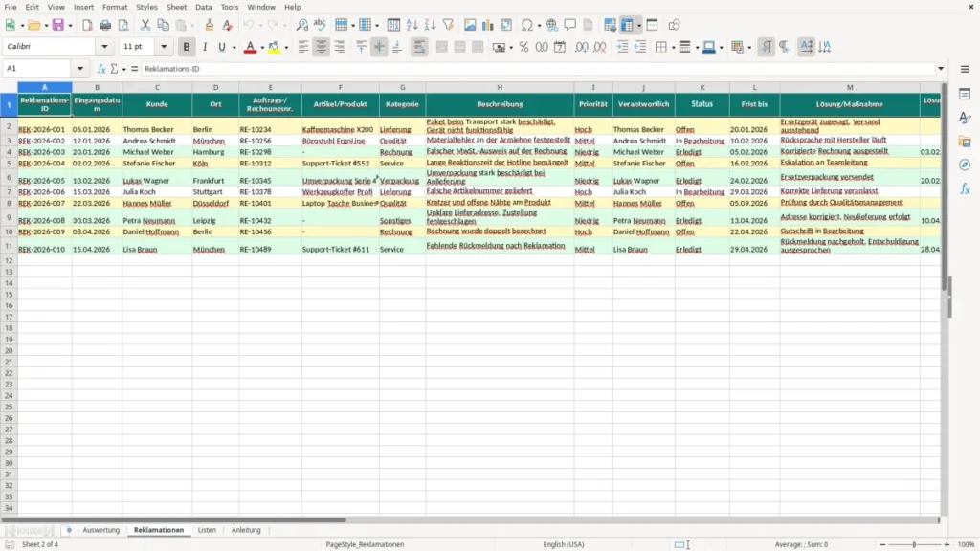Center vertically in the cell

pos(379,47)
